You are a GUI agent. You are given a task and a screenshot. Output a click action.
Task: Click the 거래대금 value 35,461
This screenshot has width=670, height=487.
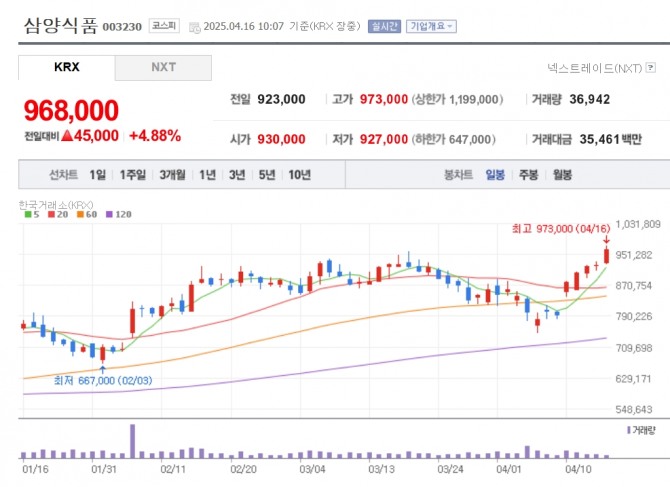click(599, 139)
